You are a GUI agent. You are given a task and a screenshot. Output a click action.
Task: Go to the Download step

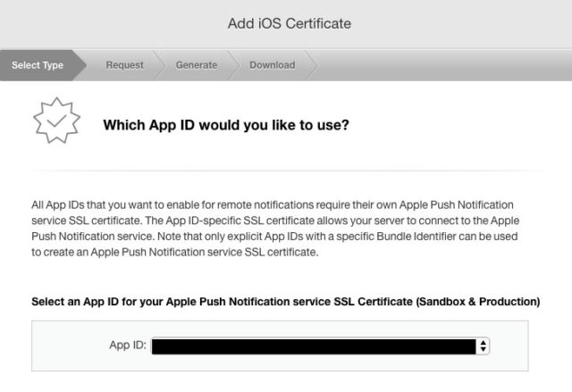tap(273, 65)
